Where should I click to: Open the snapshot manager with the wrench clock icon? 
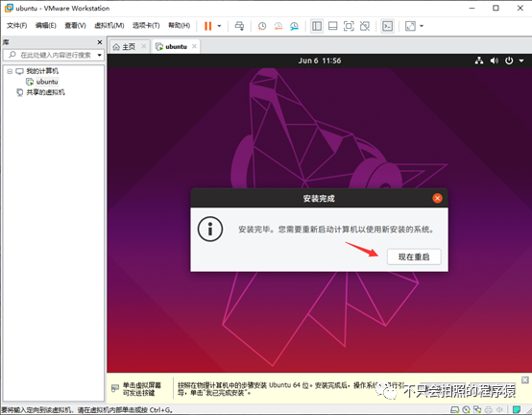(294, 26)
